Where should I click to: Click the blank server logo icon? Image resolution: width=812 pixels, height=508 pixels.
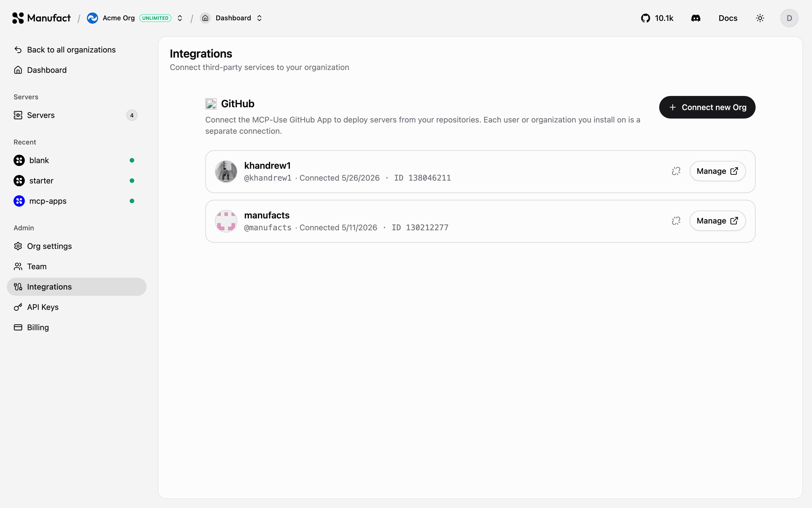tap(19, 160)
